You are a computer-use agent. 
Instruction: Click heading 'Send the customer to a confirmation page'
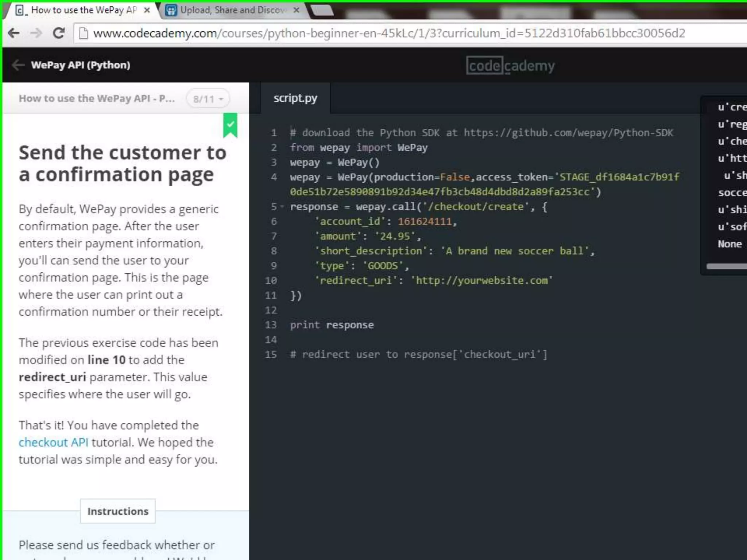pyautogui.click(x=123, y=163)
